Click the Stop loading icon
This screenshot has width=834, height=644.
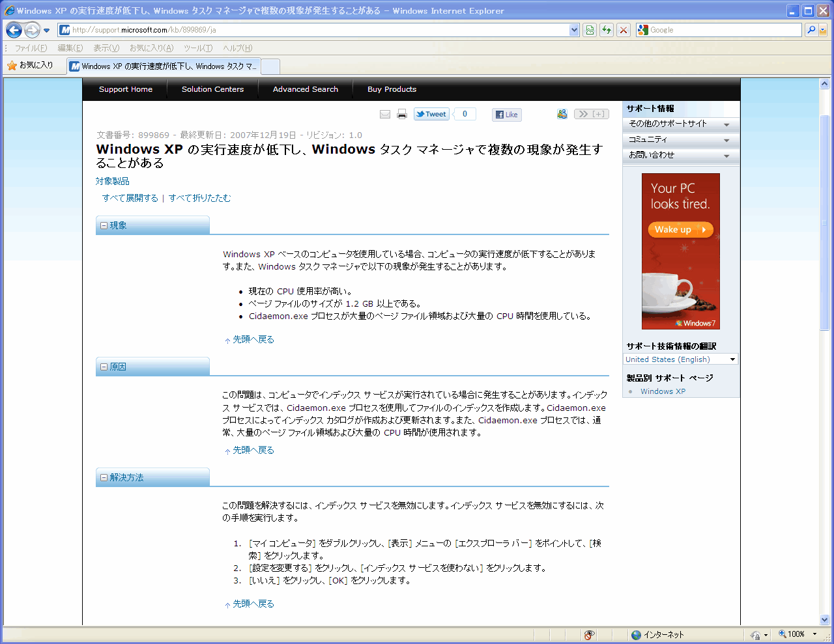coord(624,30)
